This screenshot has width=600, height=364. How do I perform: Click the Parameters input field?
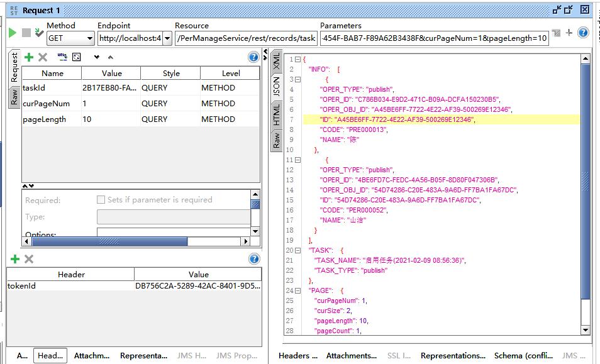click(435, 38)
